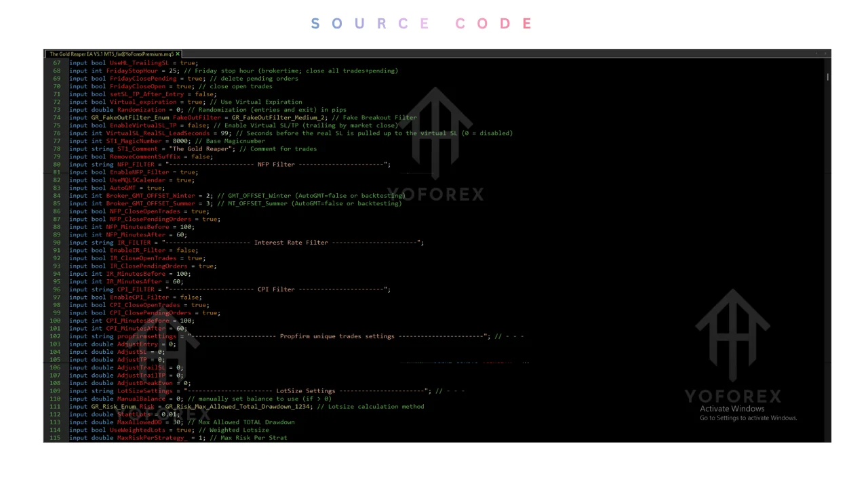Click the FridayCloseOpen line 70

pos(170,86)
